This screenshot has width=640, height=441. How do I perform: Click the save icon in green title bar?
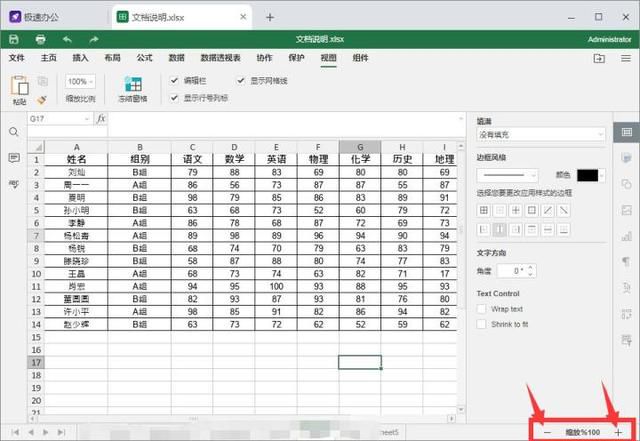[14, 39]
